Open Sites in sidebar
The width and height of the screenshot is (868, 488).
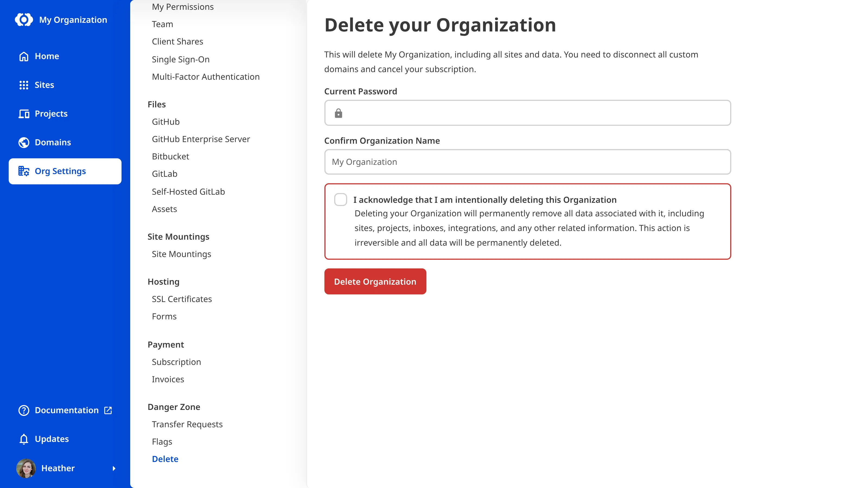[x=65, y=85]
